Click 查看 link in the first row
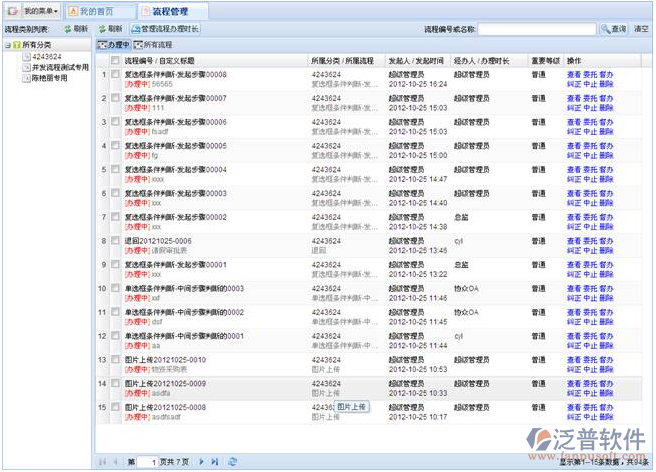This screenshot has width=656, height=472. 573,75
